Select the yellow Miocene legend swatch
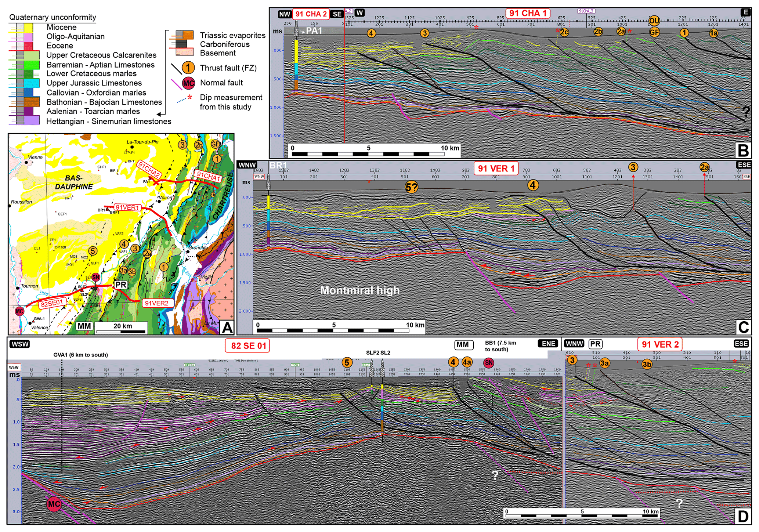The image size is (759, 532). click(28, 28)
